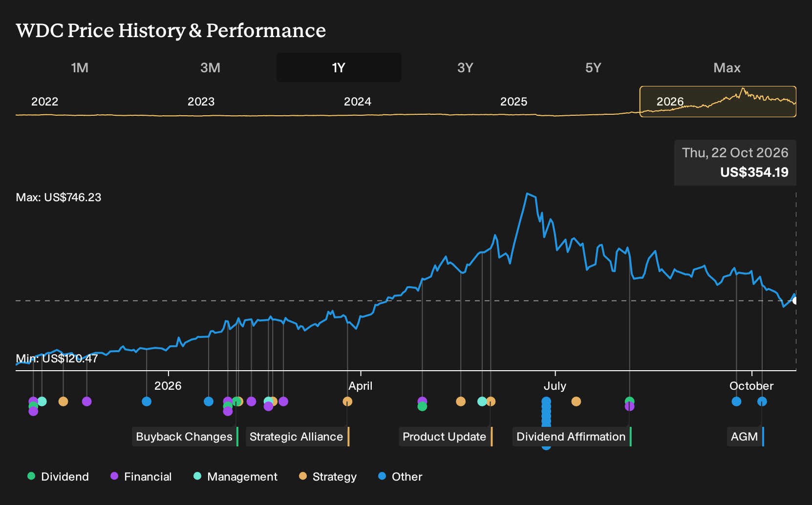Toggle Financial events in the legend
Image resolution: width=812 pixels, height=505 pixels.
point(141,477)
